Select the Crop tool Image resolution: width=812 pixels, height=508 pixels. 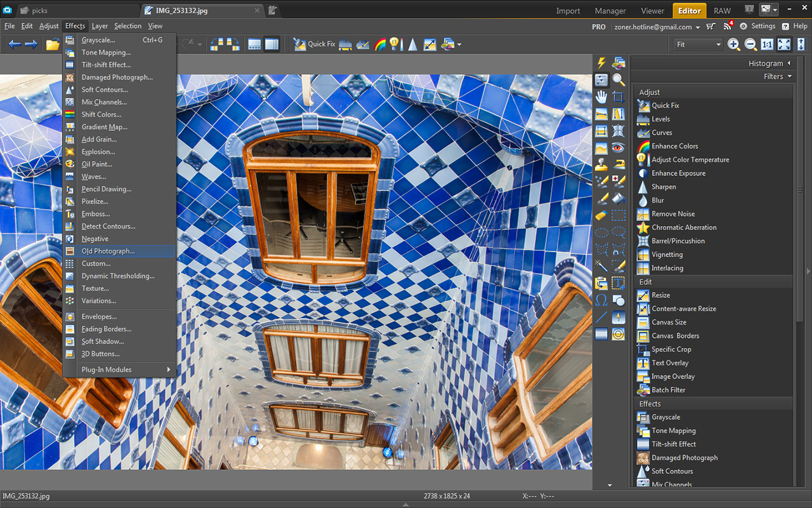(x=619, y=97)
